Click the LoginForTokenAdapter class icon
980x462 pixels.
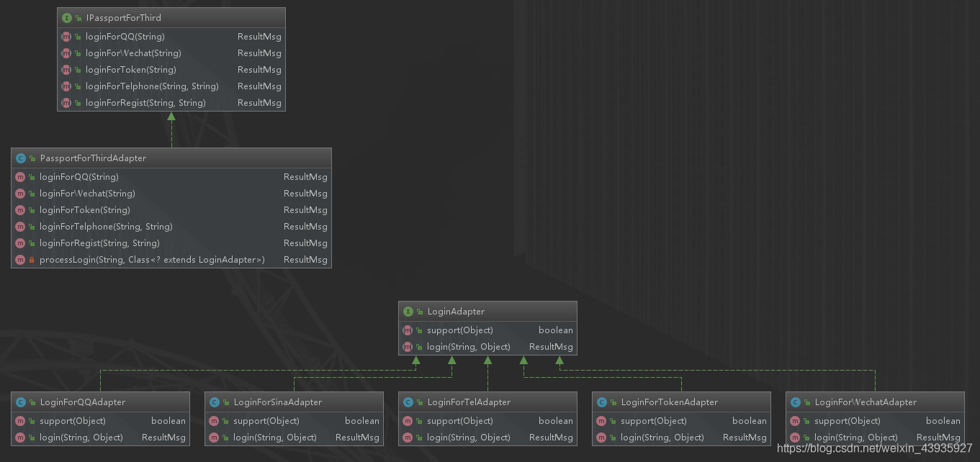point(602,402)
